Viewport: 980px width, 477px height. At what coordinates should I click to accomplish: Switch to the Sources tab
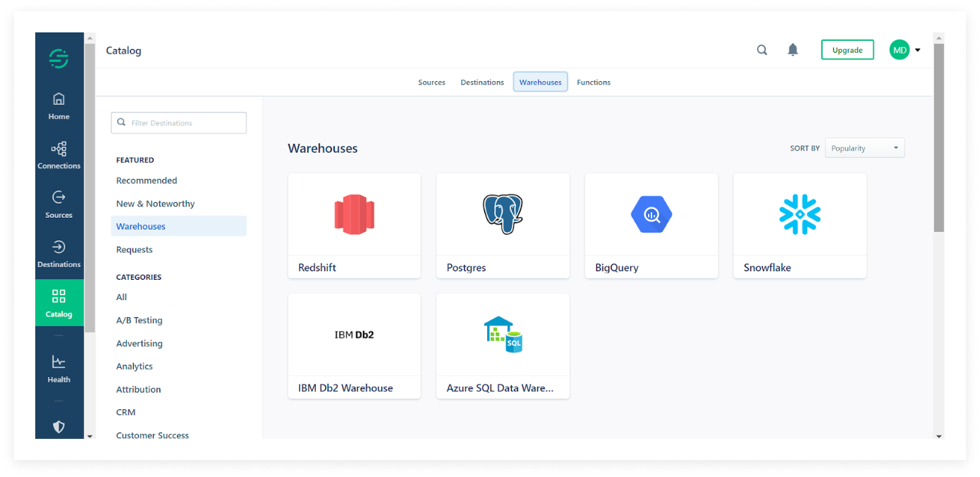[x=431, y=82]
